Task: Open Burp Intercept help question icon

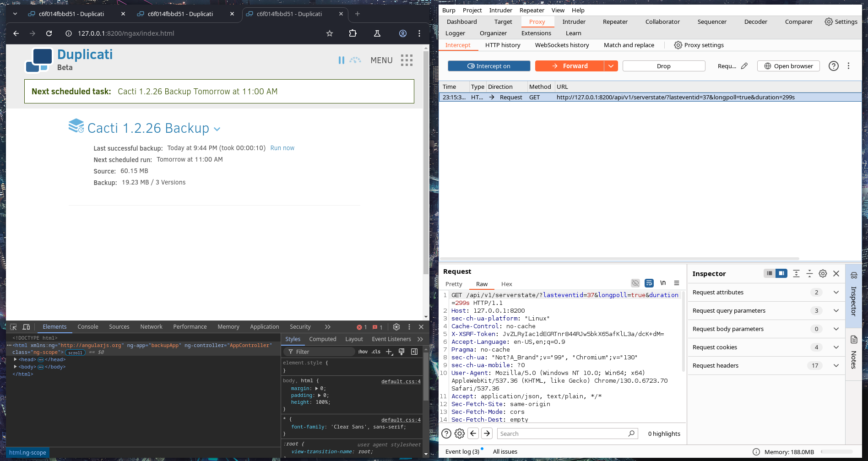Action: (834, 66)
